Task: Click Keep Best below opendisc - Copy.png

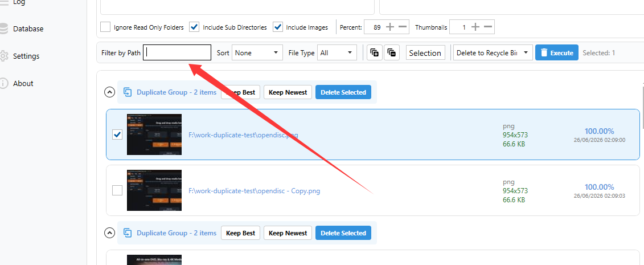Action: (x=241, y=233)
